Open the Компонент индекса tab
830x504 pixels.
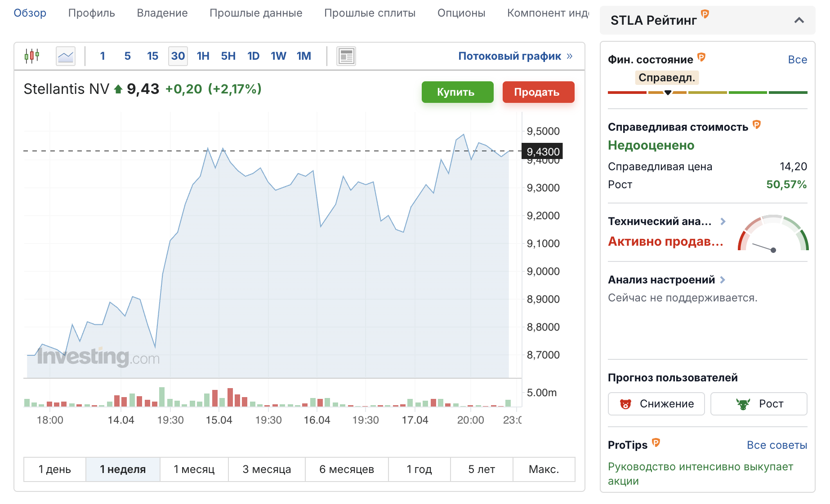point(548,13)
